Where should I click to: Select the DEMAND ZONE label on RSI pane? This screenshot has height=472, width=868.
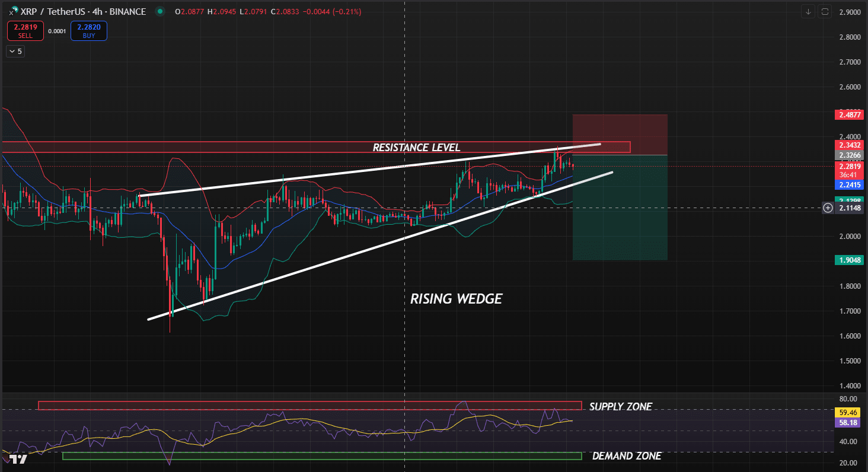click(x=626, y=456)
